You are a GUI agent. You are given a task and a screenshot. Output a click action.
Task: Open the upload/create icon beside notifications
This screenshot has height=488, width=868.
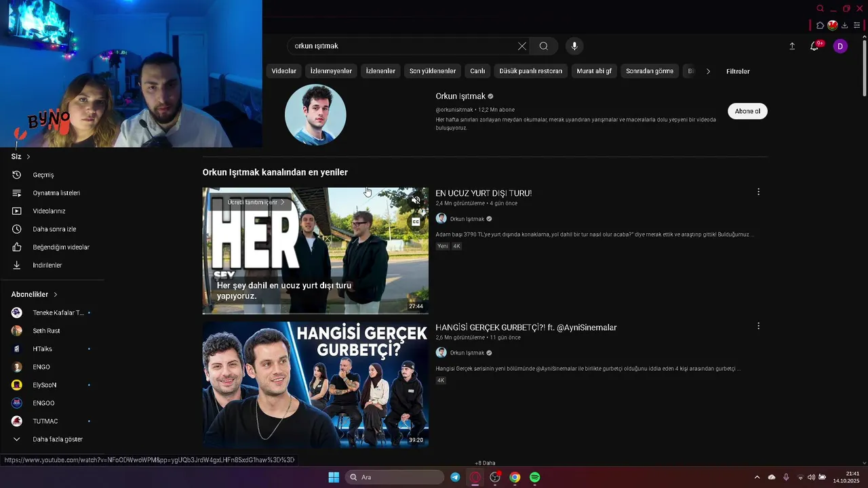point(792,46)
